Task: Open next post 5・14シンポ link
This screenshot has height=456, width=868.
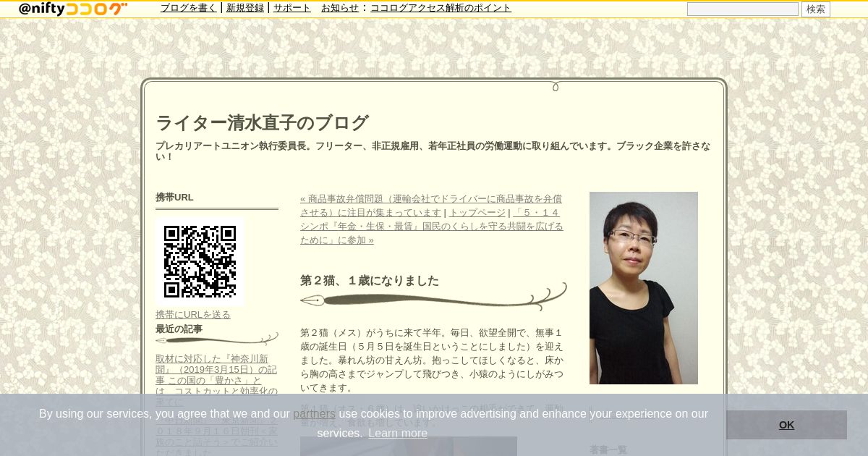Action: tap(432, 226)
